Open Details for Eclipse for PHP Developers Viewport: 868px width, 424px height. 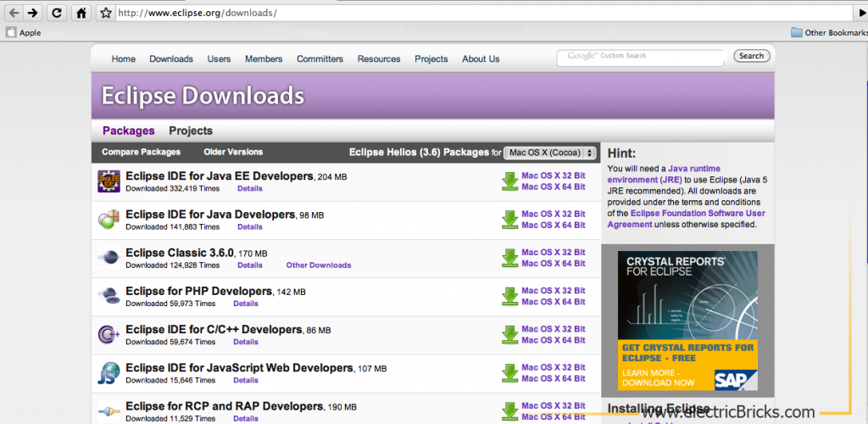tap(246, 304)
